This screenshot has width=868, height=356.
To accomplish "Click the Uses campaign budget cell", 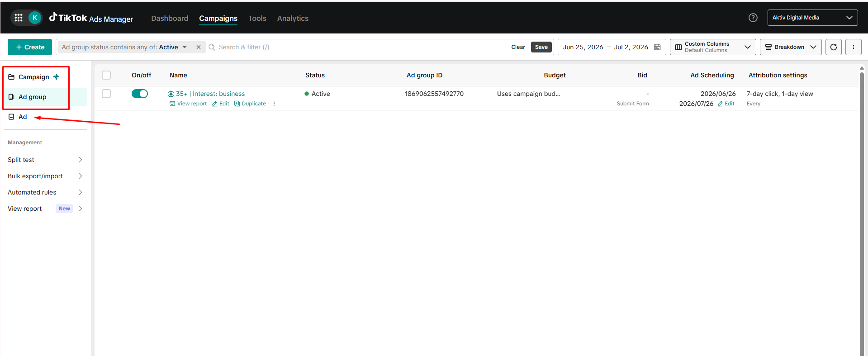I will click(x=528, y=94).
